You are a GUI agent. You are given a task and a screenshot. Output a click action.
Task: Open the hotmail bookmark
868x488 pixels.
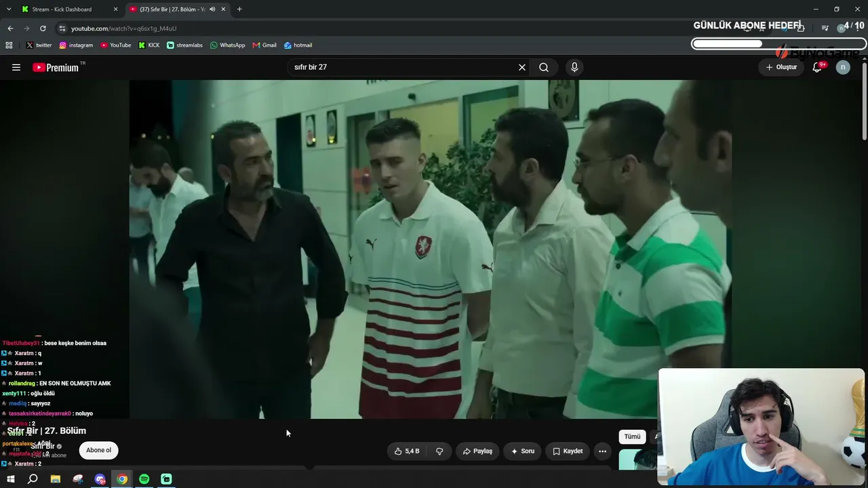pos(298,45)
